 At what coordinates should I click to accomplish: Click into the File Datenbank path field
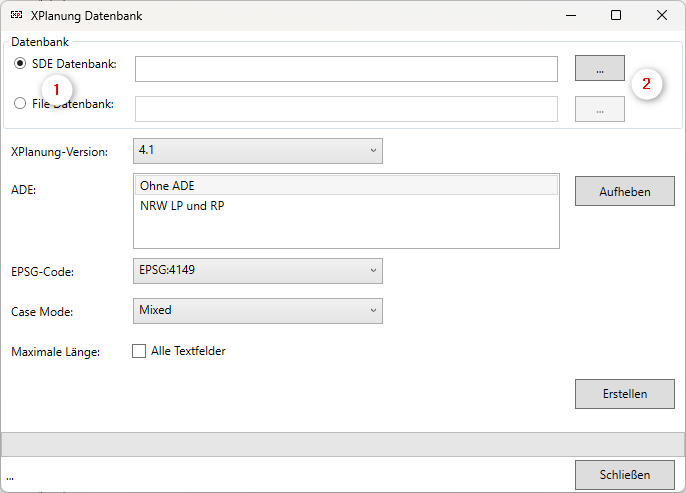(x=345, y=108)
